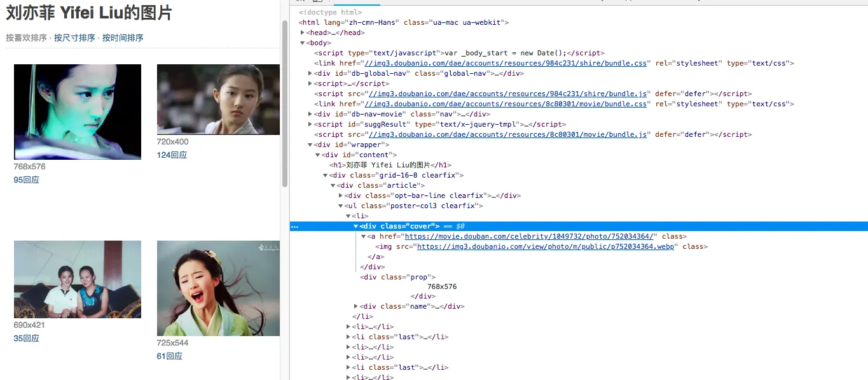Expand the db-global-nav div node
868x380 pixels.
(x=310, y=73)
